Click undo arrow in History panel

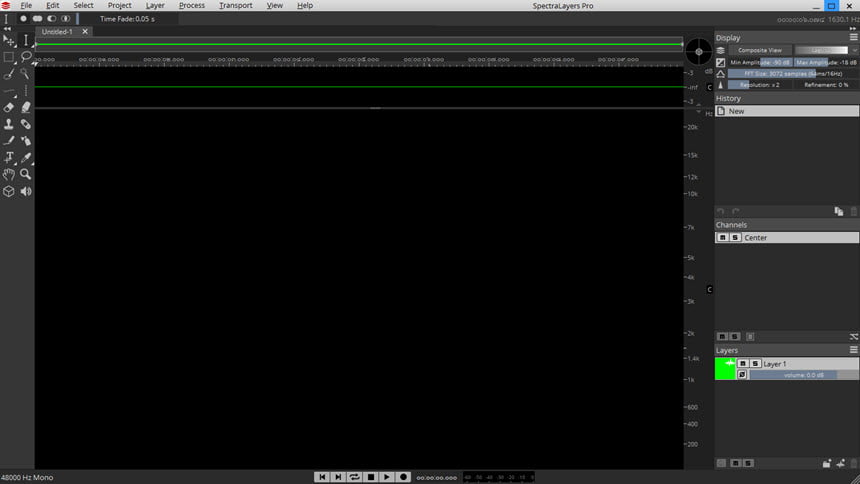pyautogui.click(x=721, y=212)
